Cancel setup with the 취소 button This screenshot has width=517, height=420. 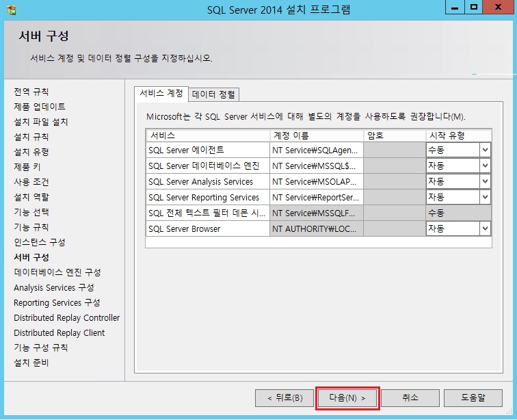pyautogui.click(x=410, y=398)
